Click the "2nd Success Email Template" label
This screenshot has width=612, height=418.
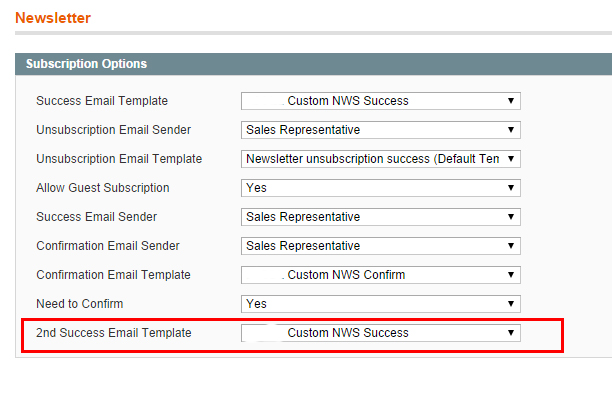[x=113, y=333]
